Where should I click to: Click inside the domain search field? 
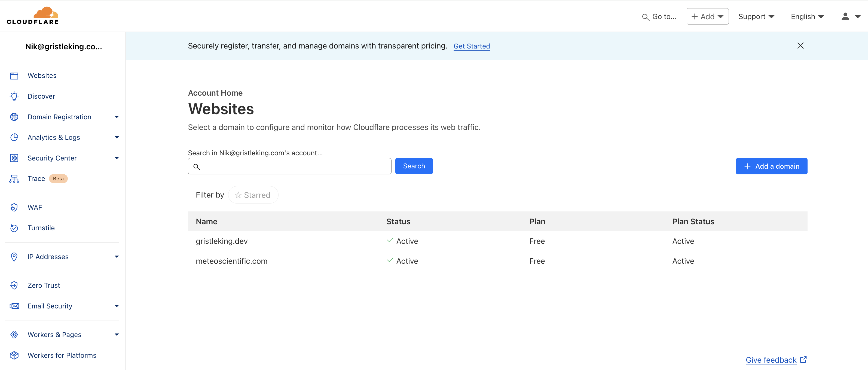(289, 166)
